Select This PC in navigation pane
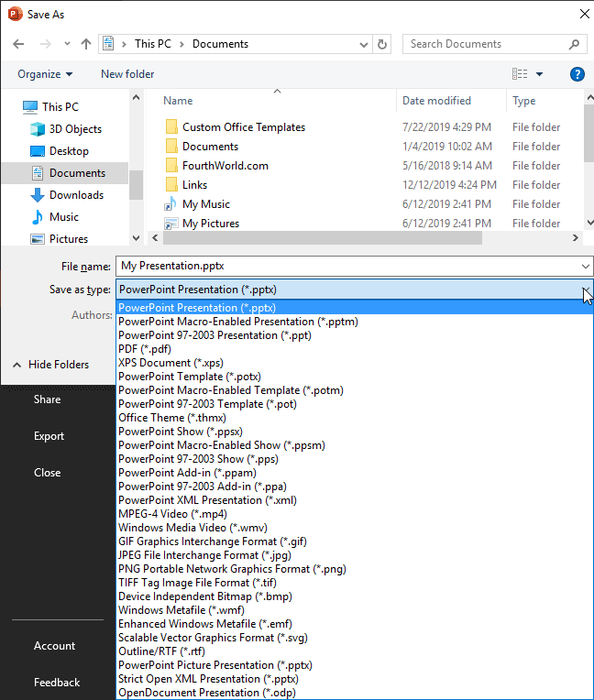 point(60,107)
